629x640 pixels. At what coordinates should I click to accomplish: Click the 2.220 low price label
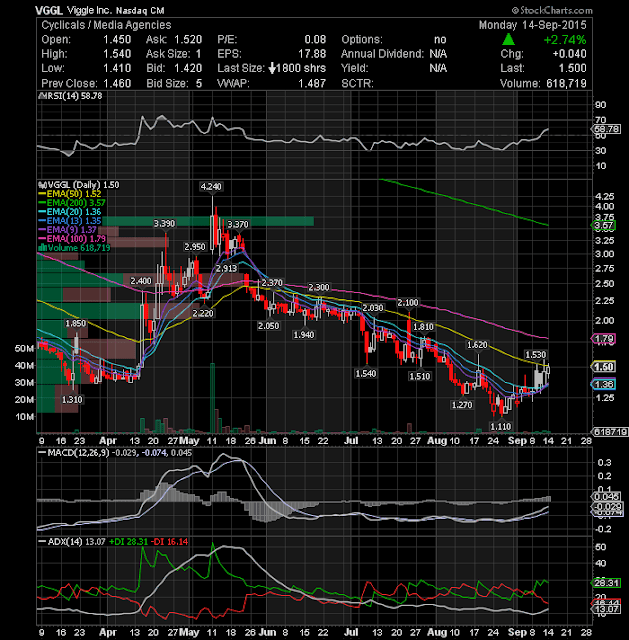pos(203,313)
